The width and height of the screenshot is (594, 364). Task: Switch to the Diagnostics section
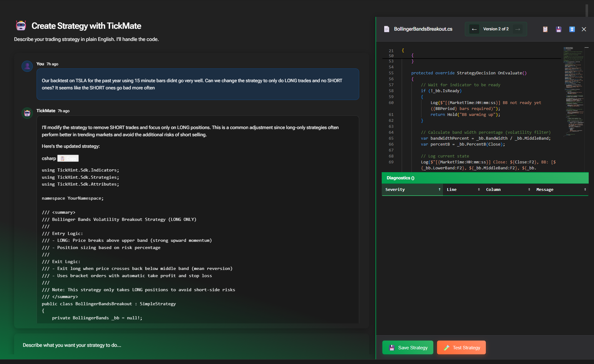400,178
